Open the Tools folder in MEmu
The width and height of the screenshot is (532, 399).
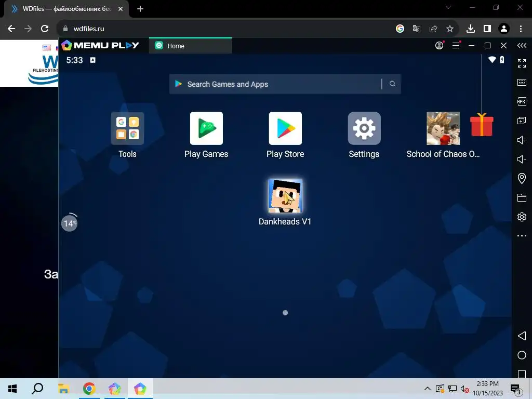(x=127, y=128)
